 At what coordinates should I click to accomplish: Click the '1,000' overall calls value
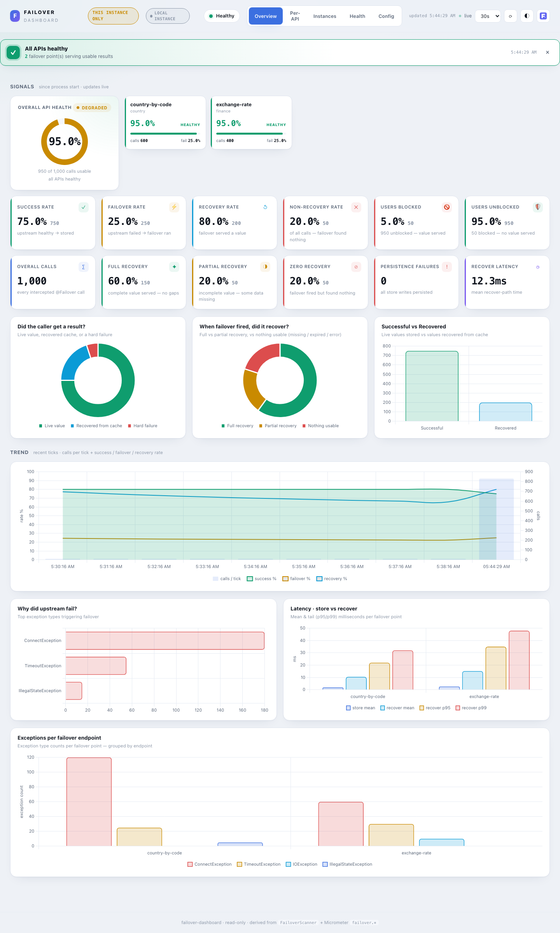coord(32,281)
